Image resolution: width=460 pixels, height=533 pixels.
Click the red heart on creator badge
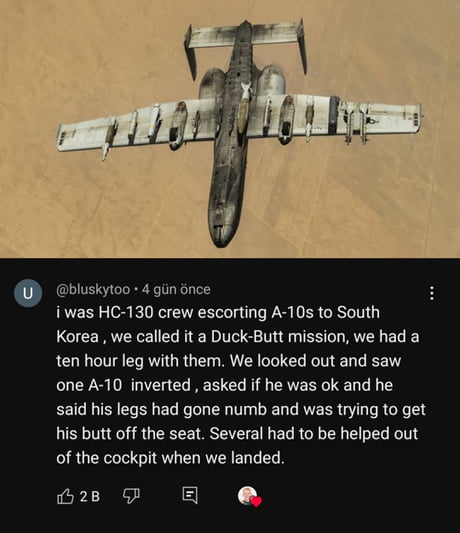pyautogui.click(x=256, y=501)
